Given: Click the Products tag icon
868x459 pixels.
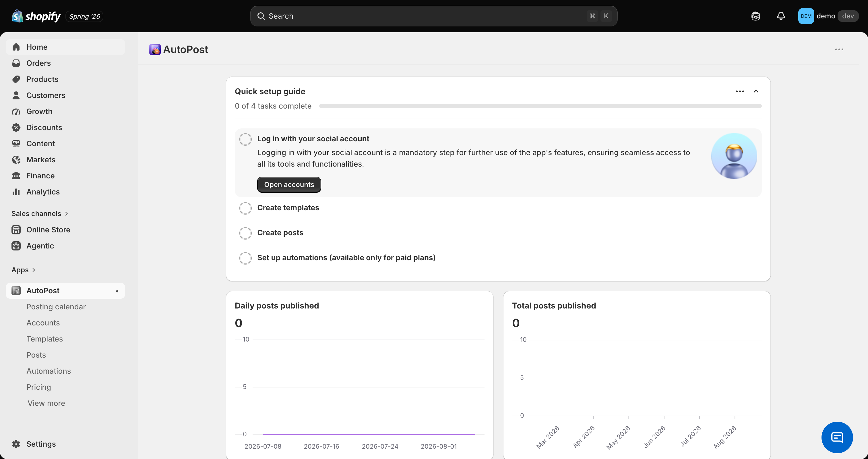Looking at the screenshot, I should pos(16,79).
